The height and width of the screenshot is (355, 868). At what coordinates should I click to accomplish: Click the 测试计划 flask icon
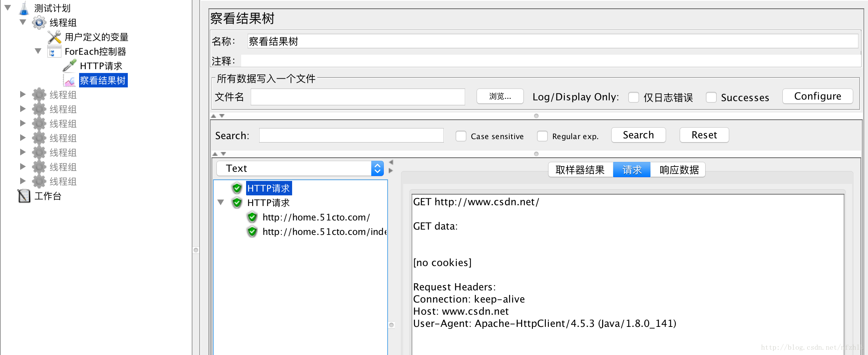pyautogui.click(x=24, y=8)
